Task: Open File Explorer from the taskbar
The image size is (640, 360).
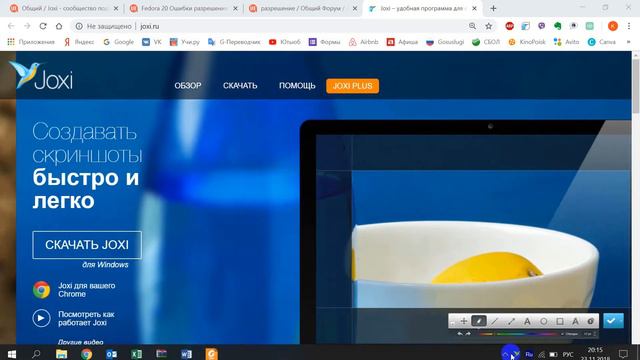Action: tap(61, 354)
